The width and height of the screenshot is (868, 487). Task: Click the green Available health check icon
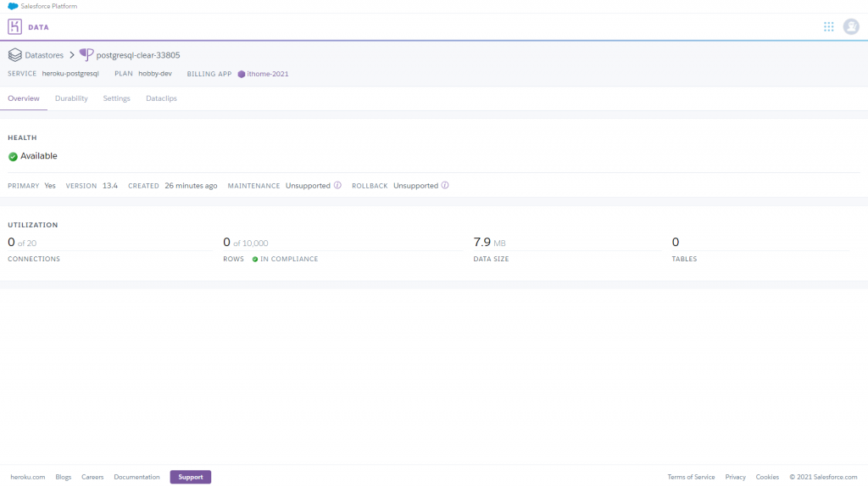tap(13, 157)
